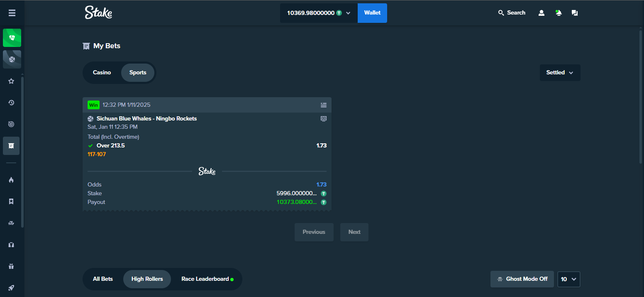The image size is (644, 297).
Task: Open the Slots 777 icon in sidebar
Action: pyautogui.click(x=12, y=223)
